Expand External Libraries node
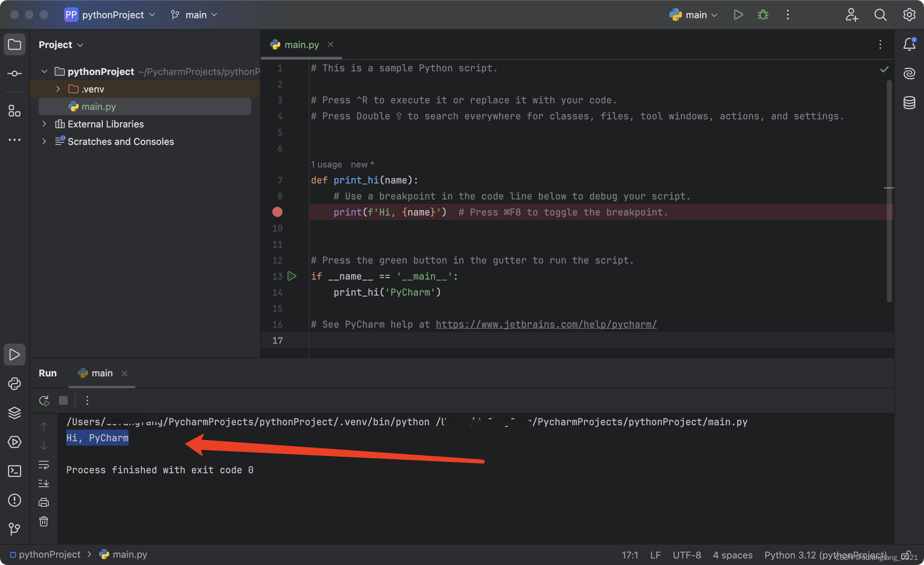The width and height of the screenshot is (924, 565). tap(44, 124)
